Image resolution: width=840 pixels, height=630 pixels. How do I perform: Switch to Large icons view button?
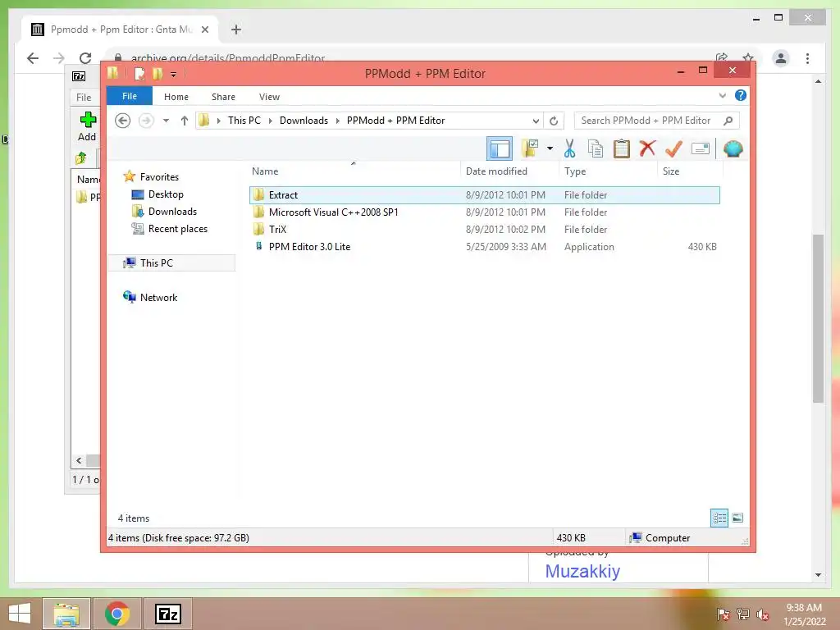pos(737,518)
